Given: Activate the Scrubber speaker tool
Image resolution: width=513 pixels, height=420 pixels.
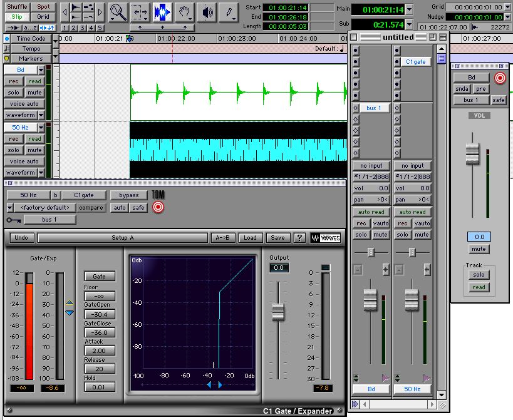Looking at the screenshot, I should coord(207,11).
